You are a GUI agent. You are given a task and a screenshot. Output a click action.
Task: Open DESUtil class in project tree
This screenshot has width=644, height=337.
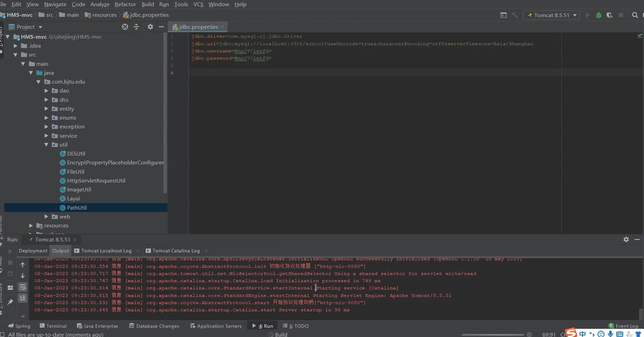[x=76, y=154]
